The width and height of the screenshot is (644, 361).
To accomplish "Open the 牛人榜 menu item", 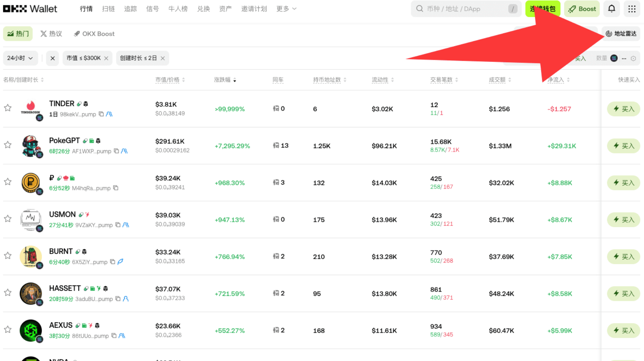I will pos(178,9).
